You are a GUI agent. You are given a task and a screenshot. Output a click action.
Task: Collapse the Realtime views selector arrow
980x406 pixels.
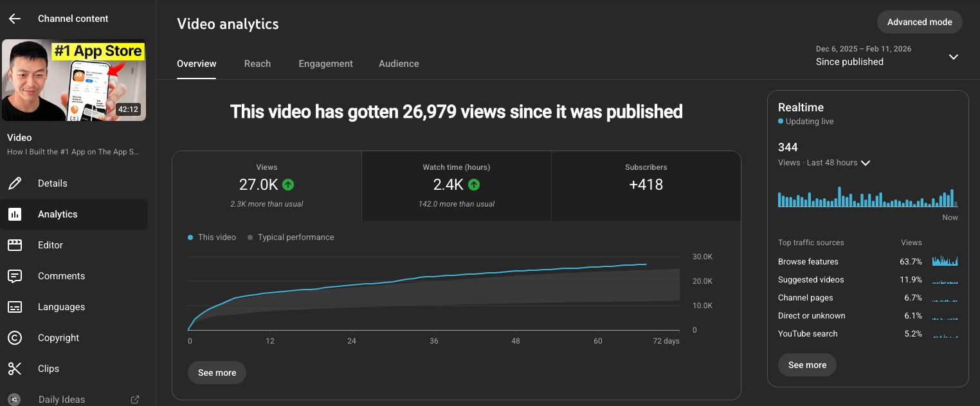(866, 163)
